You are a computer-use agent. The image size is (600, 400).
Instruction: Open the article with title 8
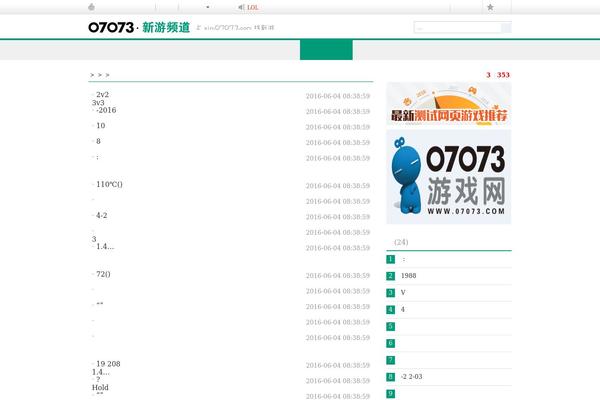pyautogui.click(x=98, y=141)
